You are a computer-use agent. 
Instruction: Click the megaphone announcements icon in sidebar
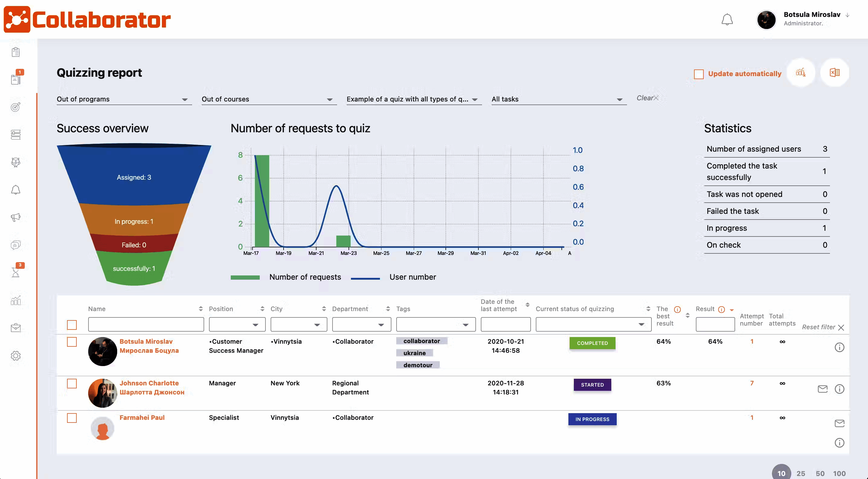tap(15, 217)
